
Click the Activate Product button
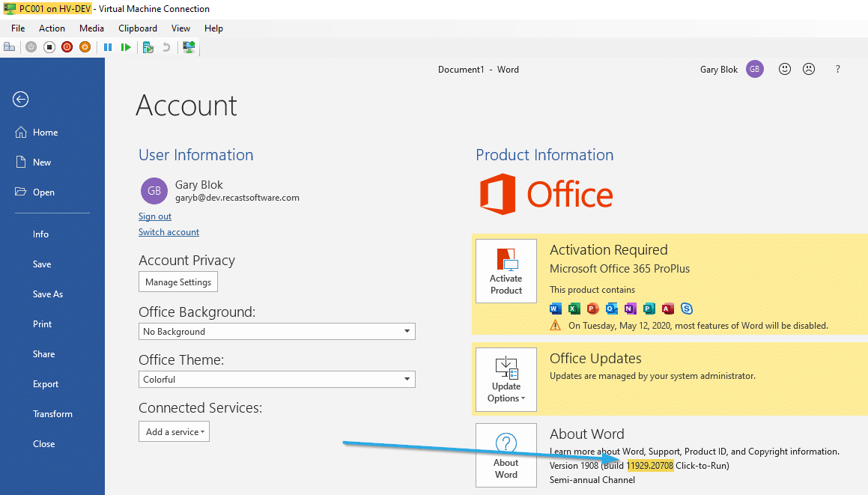(506, 271)
